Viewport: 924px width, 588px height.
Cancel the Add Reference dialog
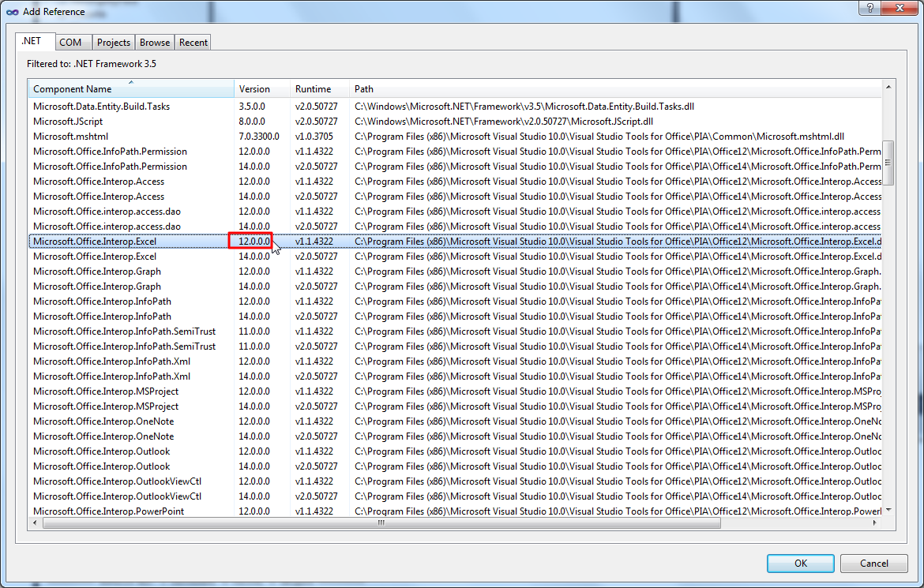[x=874, y=564]
